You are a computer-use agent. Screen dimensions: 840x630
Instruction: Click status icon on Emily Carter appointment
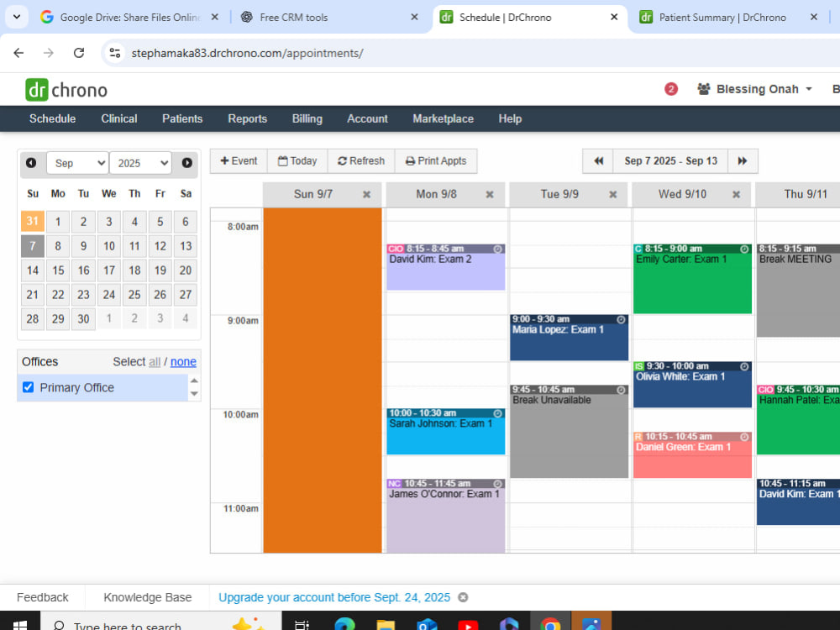744,249
